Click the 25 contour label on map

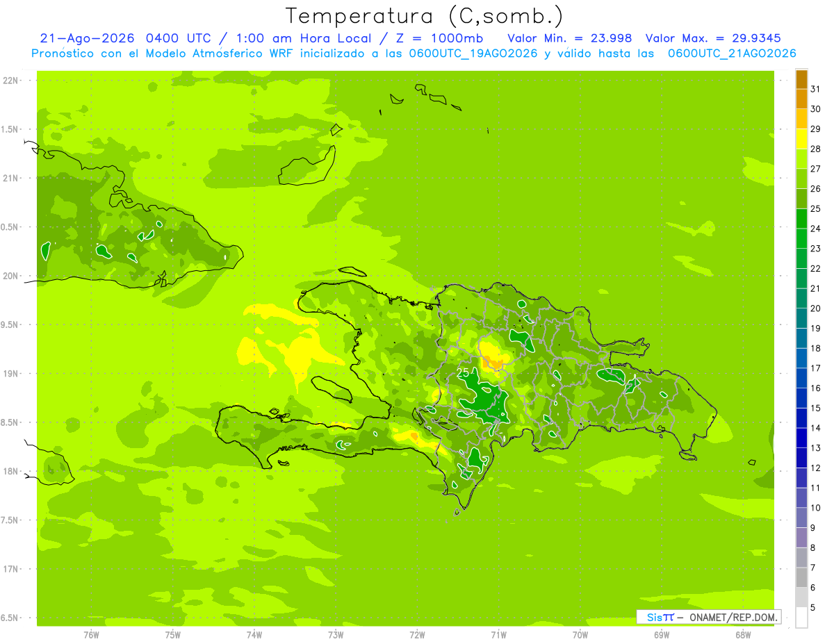463,374
